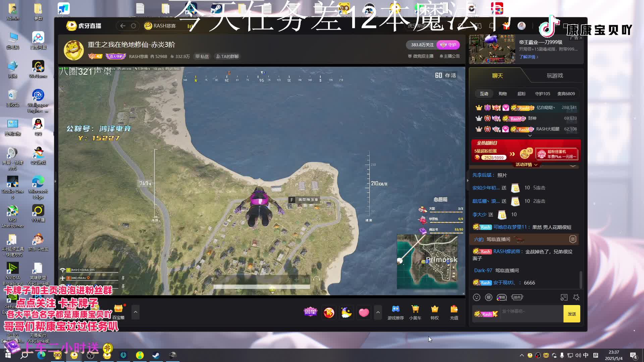
Task: Open the 周星 weekly star gift
Action: tap(310, 312)
